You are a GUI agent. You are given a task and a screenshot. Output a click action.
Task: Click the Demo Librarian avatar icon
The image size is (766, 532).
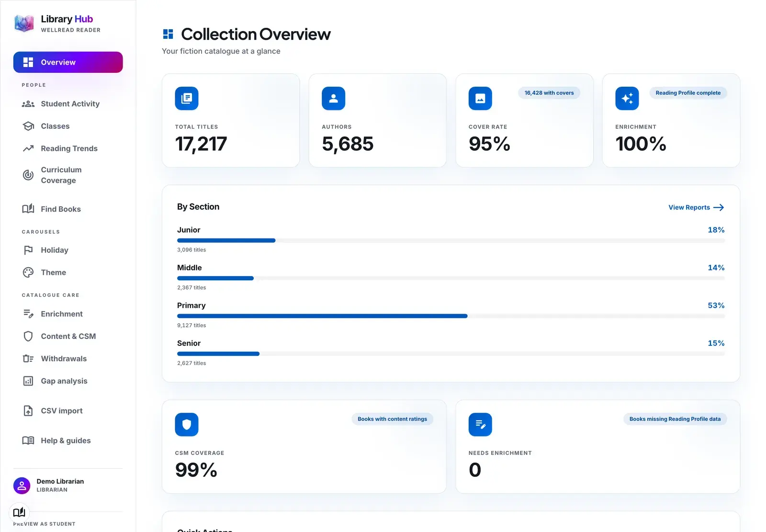(22, 486)
